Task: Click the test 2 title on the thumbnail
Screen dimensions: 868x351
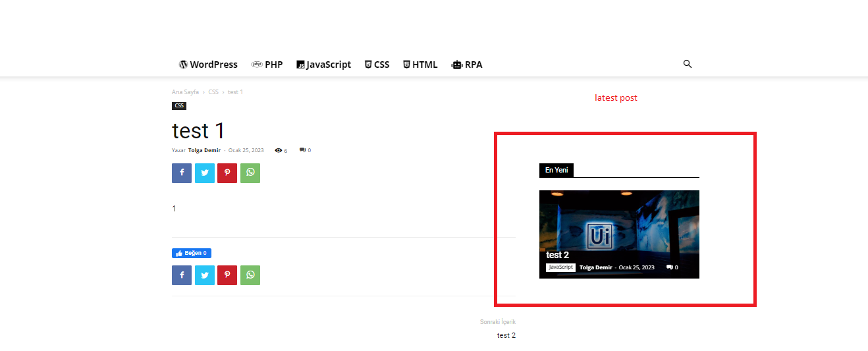Action: click(557, 255)
